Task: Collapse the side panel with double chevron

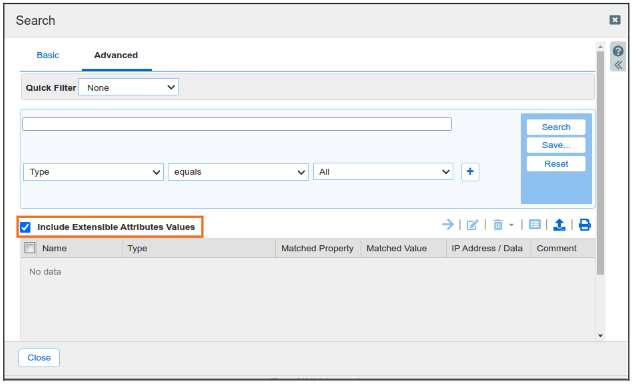Action: pyautogui.click(x=618, y=65)
